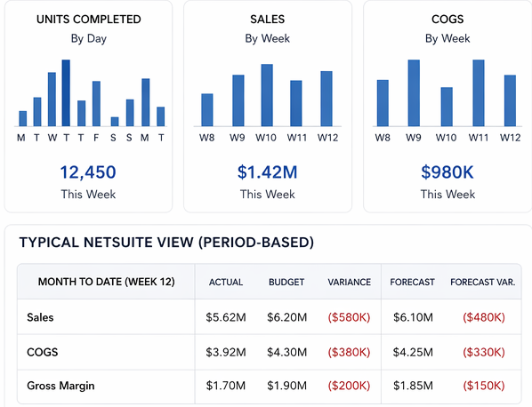Click the W12 bar in Sales chart

coord(326,99)
